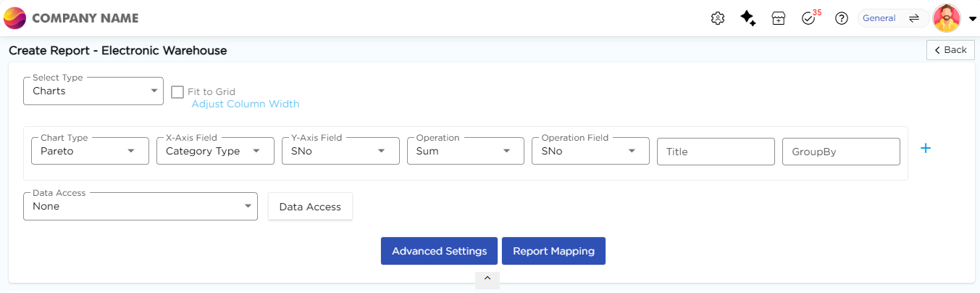Open the Y-Axis Field dropdown

pyautogui.click(x=340, y=152)
